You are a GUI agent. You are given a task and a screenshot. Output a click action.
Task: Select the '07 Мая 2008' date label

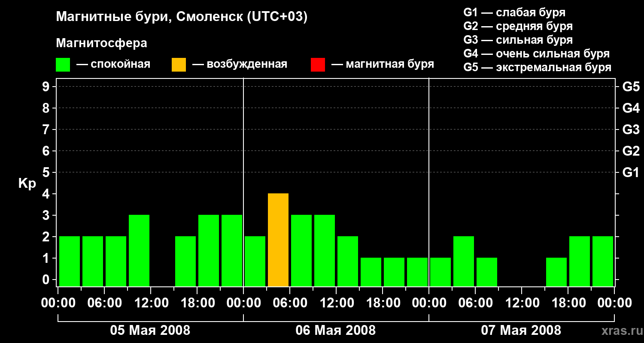(521, 331)
